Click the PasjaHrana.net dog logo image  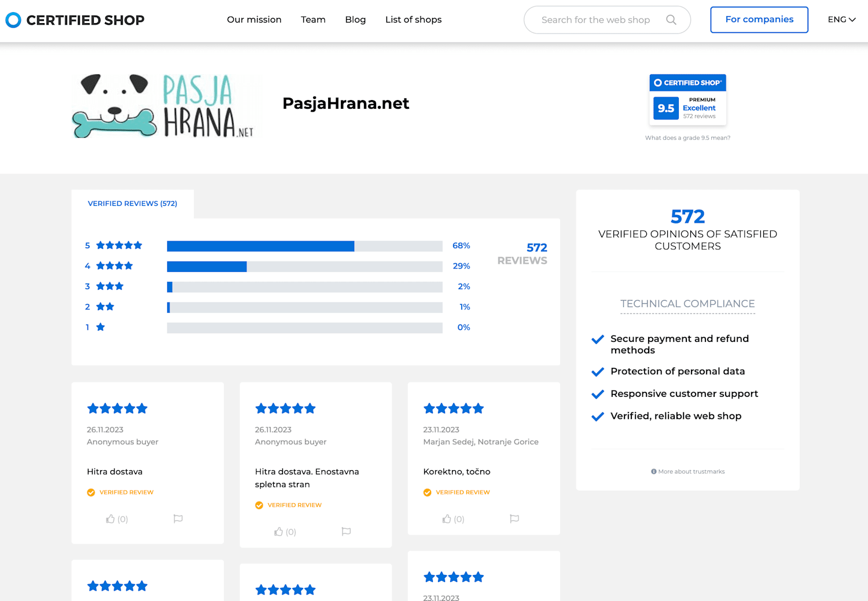[x=163, y=106]
